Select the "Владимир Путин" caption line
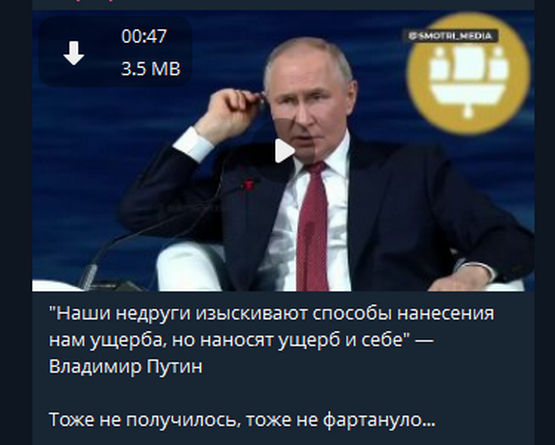Image resolution: width=555 pixels, height=445 pixels. [126, 366]
